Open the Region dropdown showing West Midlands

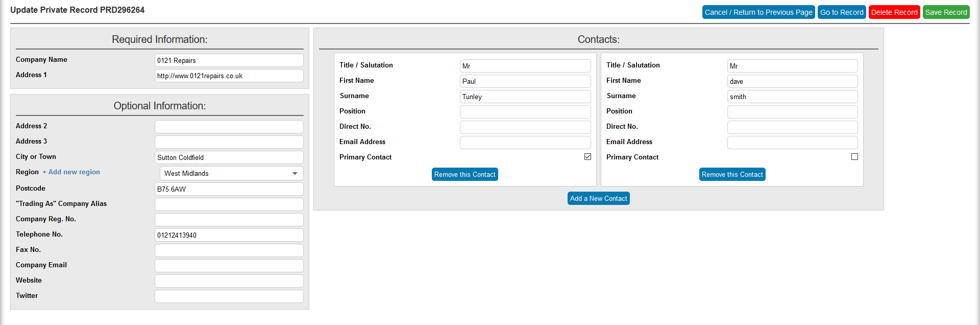point(231,173)
